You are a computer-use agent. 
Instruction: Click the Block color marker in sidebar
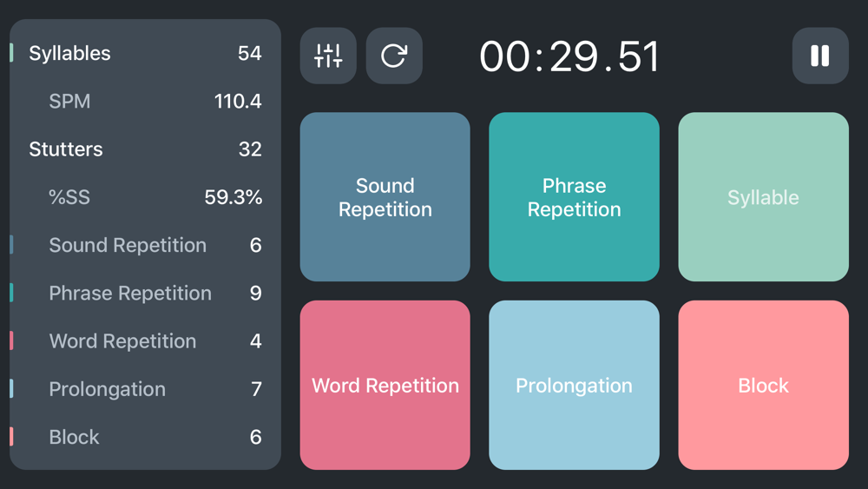click(x=12, y=437)
